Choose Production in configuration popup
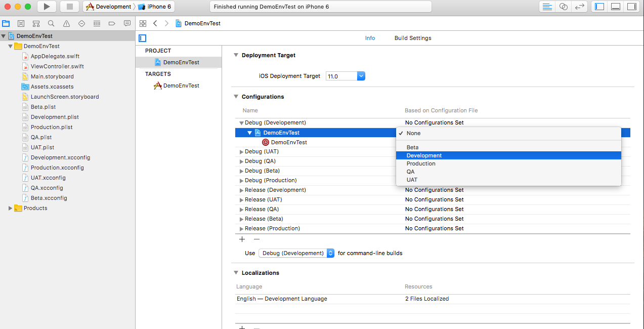Viewport: 644px width, 329px height. click(508, 163)
